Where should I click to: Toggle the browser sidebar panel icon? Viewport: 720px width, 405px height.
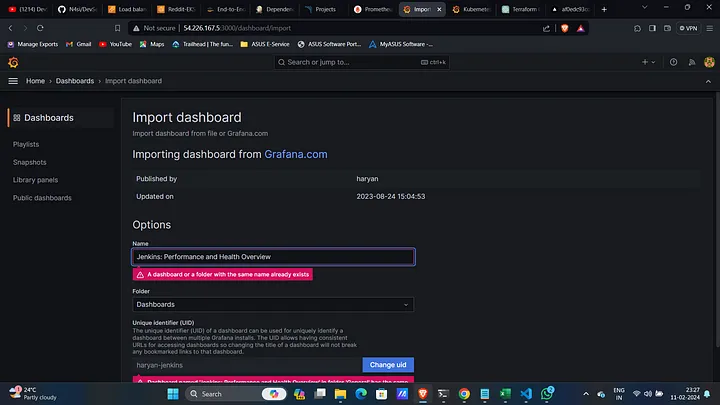(652, 28)
